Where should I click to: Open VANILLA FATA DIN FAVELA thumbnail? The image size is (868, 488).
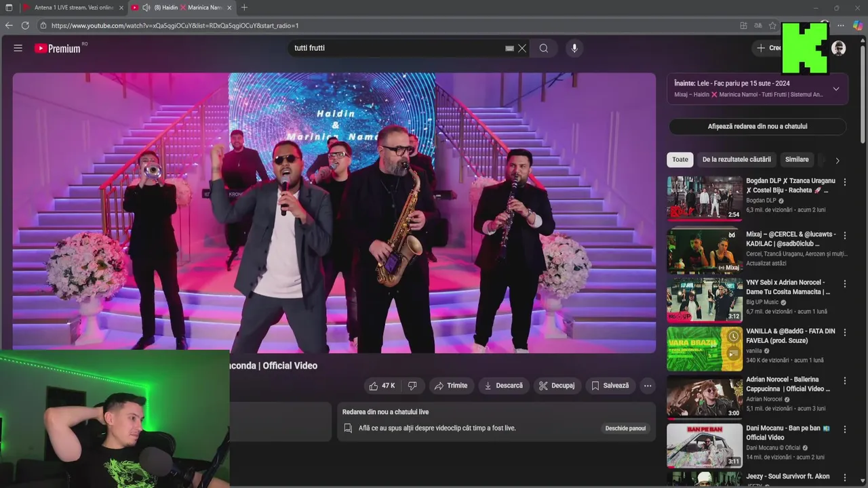(705, 348)
